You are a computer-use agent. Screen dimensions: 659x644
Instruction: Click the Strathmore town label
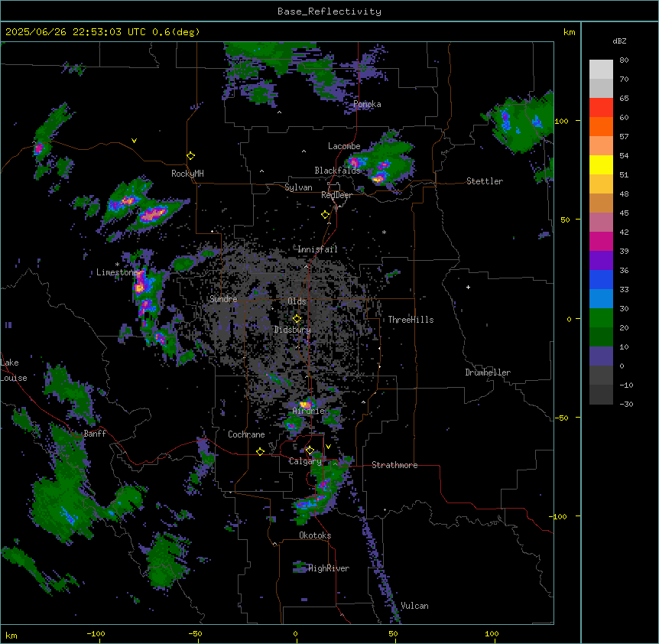[394, 465]
